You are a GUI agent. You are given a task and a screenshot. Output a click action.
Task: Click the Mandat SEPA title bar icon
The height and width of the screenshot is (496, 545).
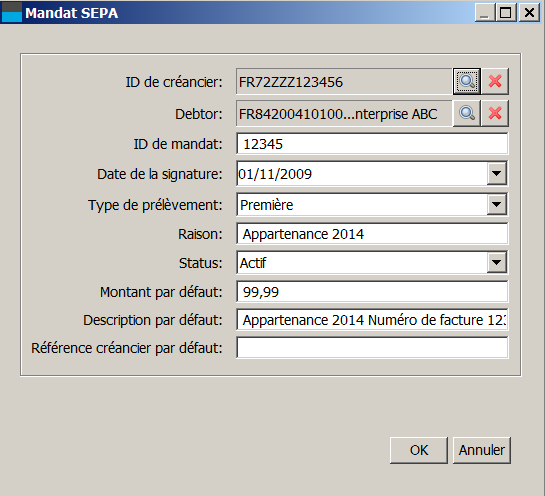[12, 13]
